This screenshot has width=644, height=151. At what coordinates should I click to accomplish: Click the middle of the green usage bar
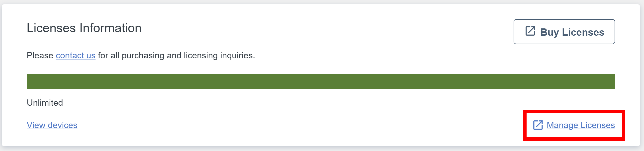(321, 81)
